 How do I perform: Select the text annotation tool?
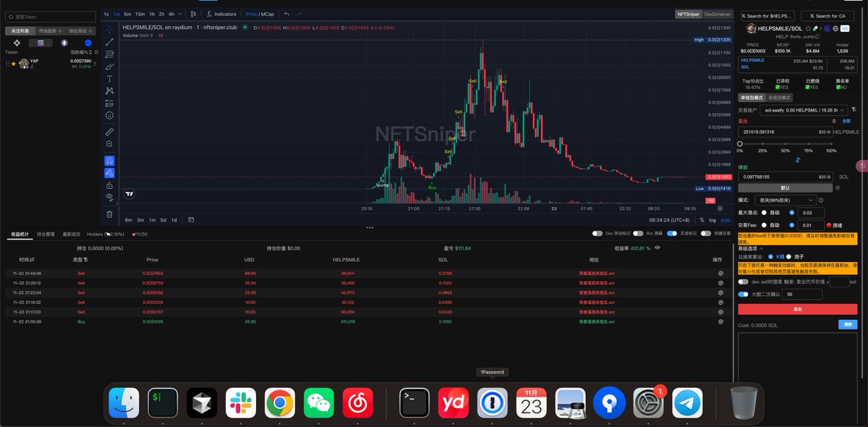[109, 78]
